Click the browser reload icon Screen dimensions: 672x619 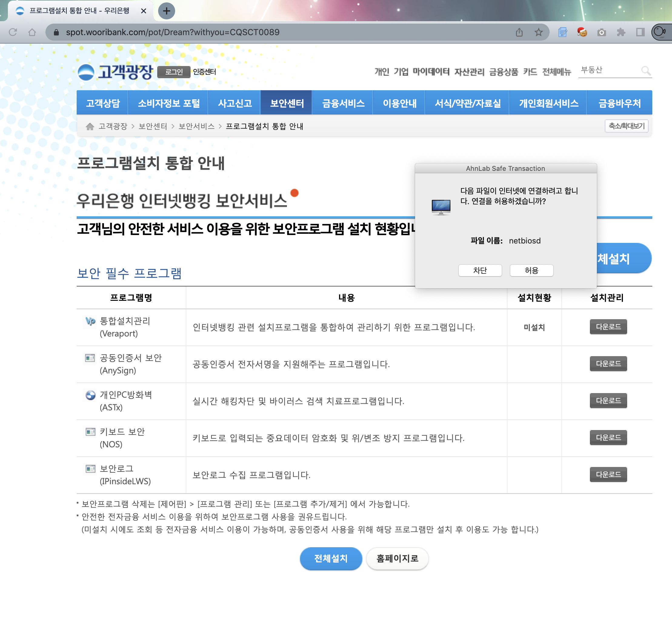click(x=13, y=32)
